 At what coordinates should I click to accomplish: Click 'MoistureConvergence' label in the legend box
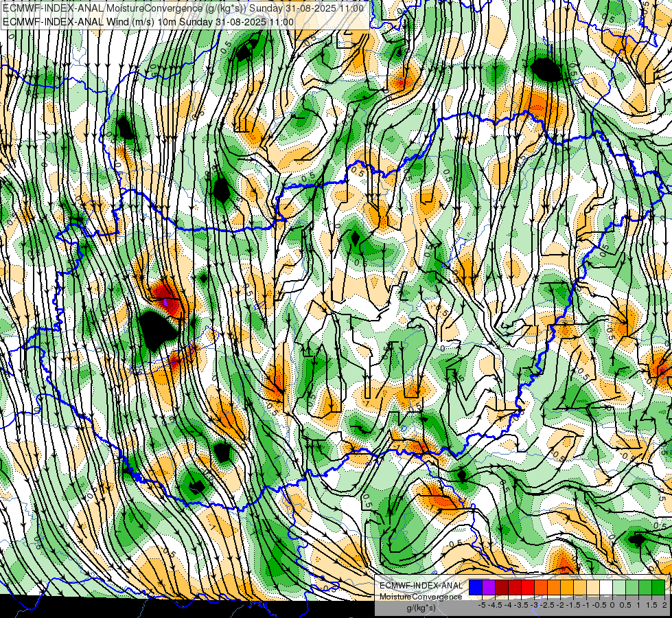click(421, 597)
